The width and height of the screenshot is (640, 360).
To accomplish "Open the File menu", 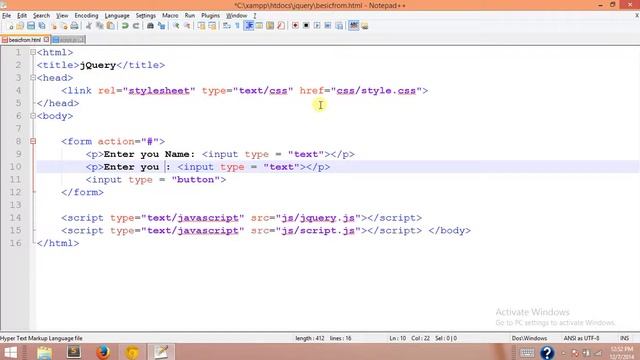I will point(7,16).
